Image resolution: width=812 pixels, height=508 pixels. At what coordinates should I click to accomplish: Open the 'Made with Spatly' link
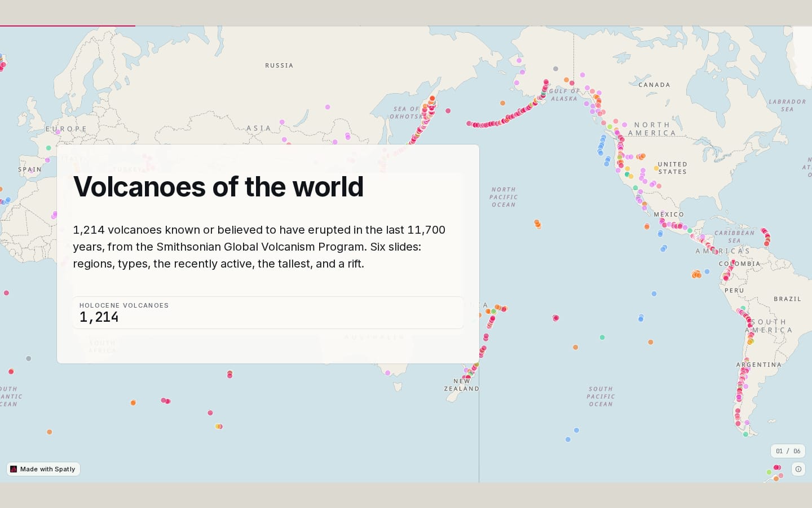pyautogui.click(x=43, y=469)
